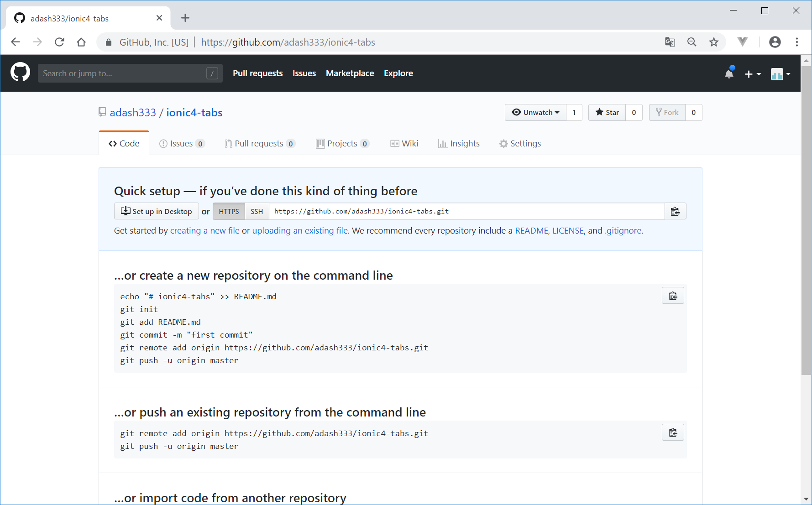The height and width of the screenshot is (505, 812).
Task: Switch clone protocol to SSH
Action: [x=257, y=212]
